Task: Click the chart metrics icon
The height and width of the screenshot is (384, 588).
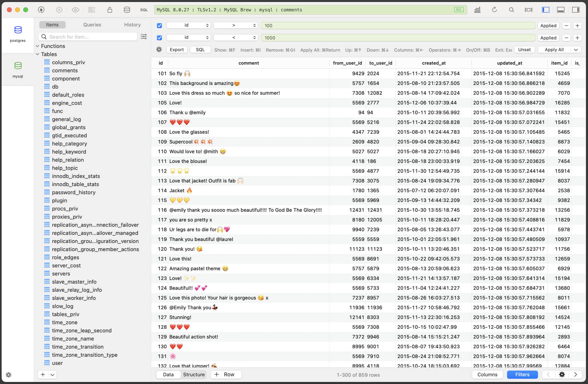Action: 477,10
